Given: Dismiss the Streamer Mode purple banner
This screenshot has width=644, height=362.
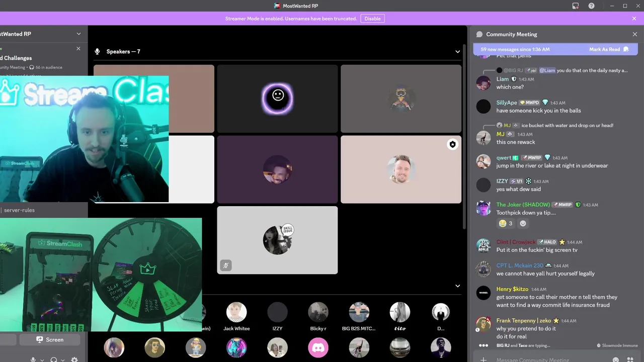Looking at the screenshot, I should 634,19.
